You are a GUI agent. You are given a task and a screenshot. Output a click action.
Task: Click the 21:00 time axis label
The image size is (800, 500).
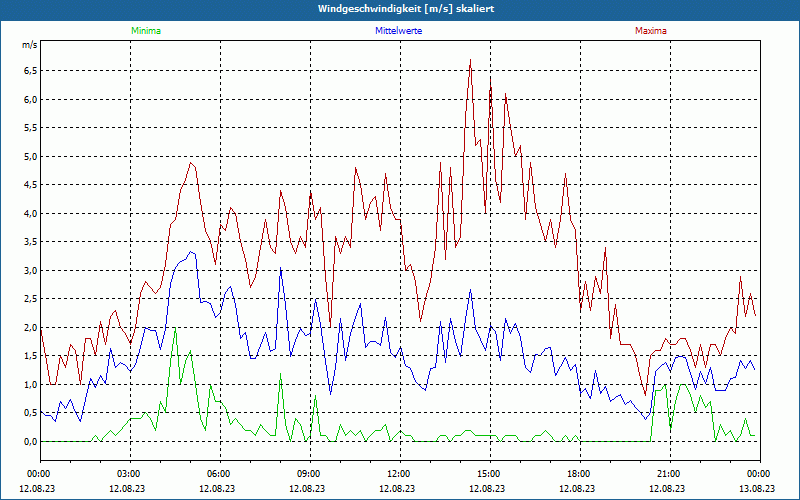[670, 474]
